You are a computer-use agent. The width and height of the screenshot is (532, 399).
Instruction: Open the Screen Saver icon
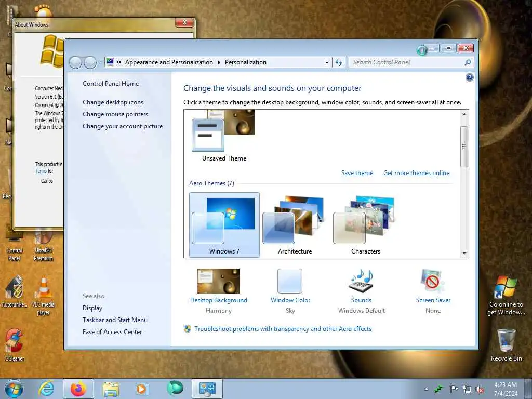(432, 281)
